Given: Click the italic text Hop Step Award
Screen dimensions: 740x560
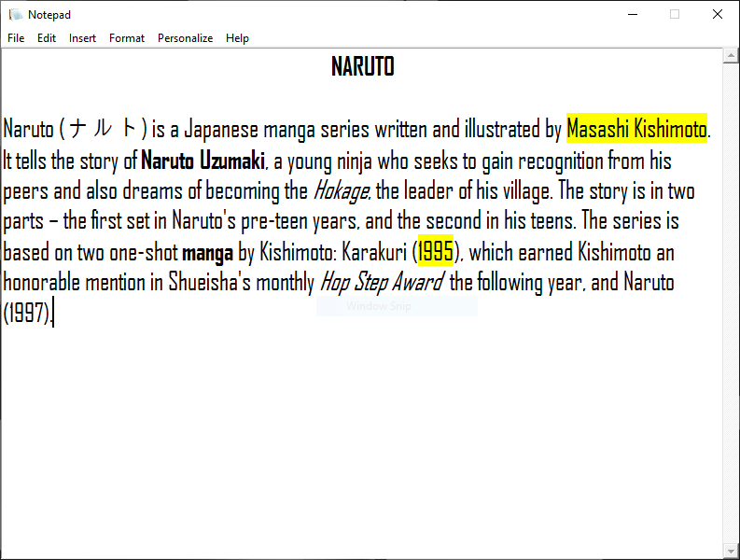Looking at the screenshot, I should tap(382, 283).
